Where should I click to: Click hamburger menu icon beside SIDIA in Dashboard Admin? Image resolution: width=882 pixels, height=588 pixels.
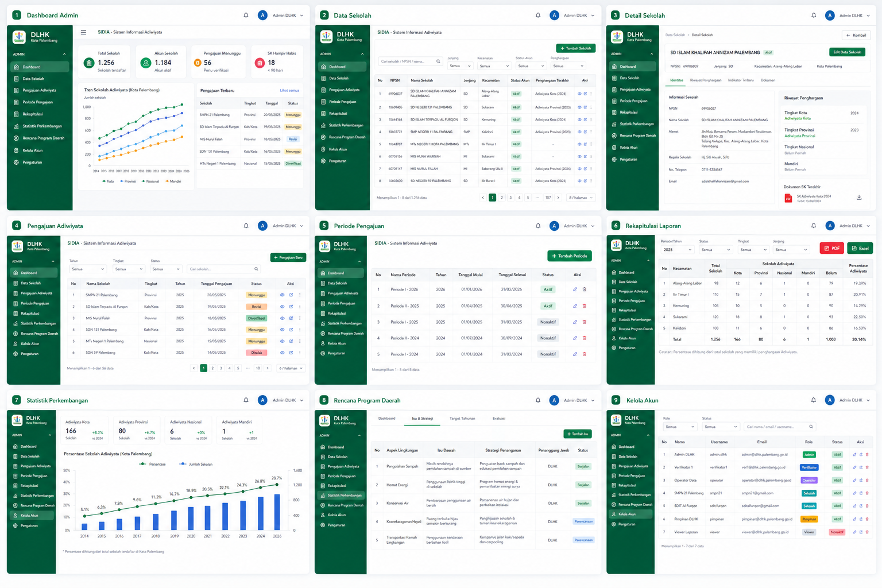pyautogui.click(x=83, y=32)
